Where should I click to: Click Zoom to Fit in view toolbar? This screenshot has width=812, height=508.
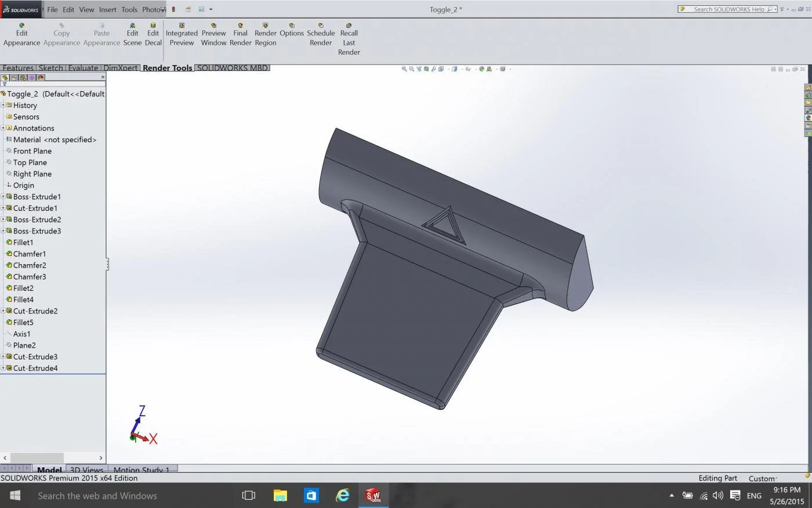pos(404,69)
